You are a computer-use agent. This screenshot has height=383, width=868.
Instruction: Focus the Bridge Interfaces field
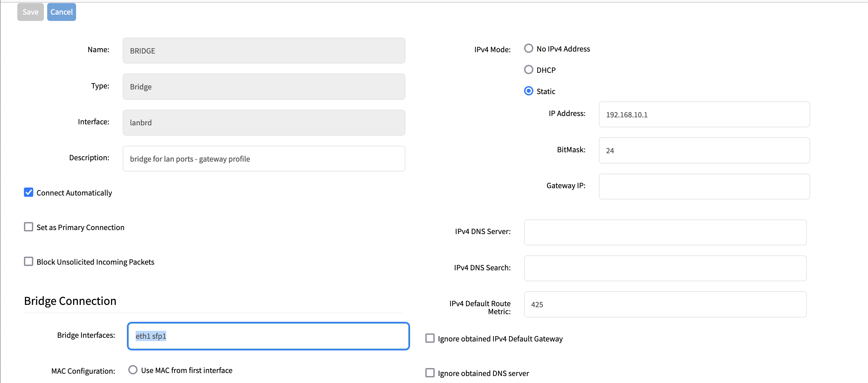coord(268,336)
